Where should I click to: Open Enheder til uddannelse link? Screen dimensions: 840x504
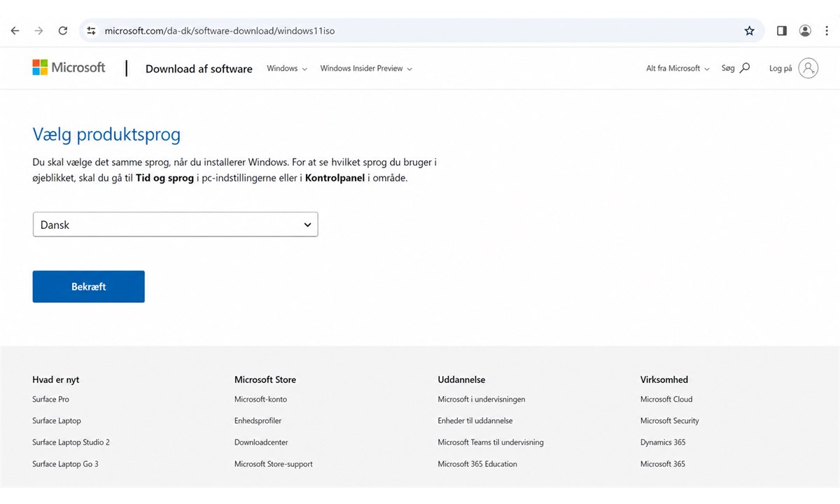[x=475, y=421]
